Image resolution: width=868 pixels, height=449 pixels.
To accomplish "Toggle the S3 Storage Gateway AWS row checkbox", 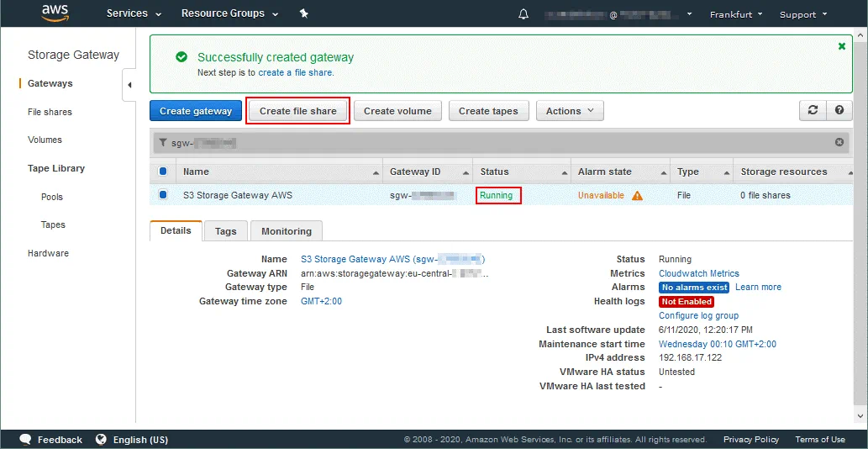I will pos(163,195).
